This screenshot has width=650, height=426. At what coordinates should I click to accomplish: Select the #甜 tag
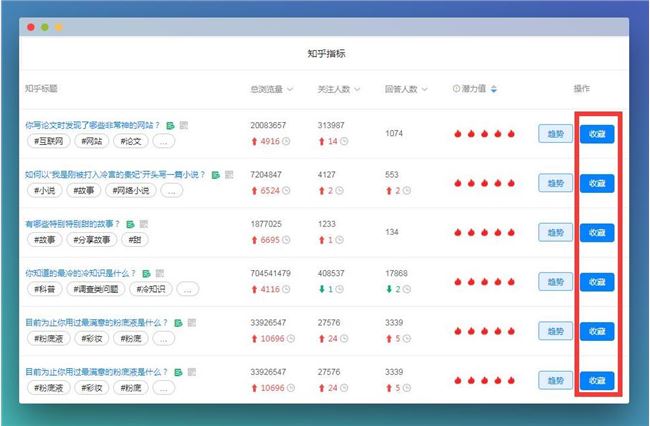pos(135,240)
